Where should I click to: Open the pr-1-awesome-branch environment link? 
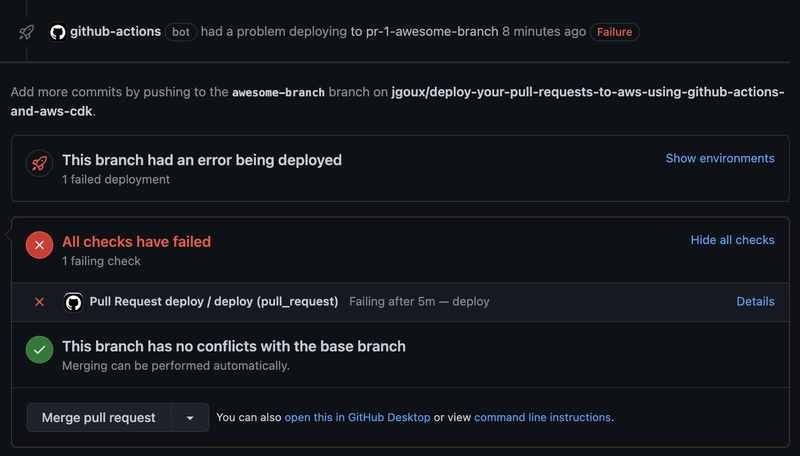(x=432, y=32)
